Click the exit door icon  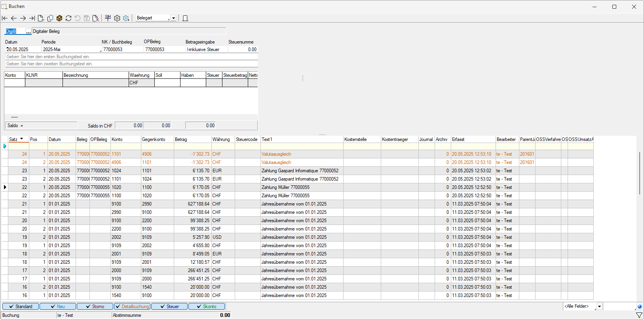[x=185, y=18]
